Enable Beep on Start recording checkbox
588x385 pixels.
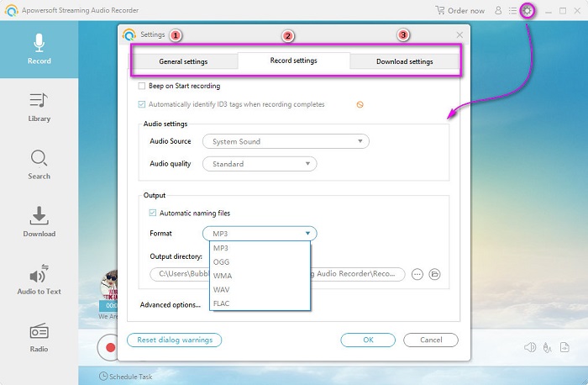(142, 86)
